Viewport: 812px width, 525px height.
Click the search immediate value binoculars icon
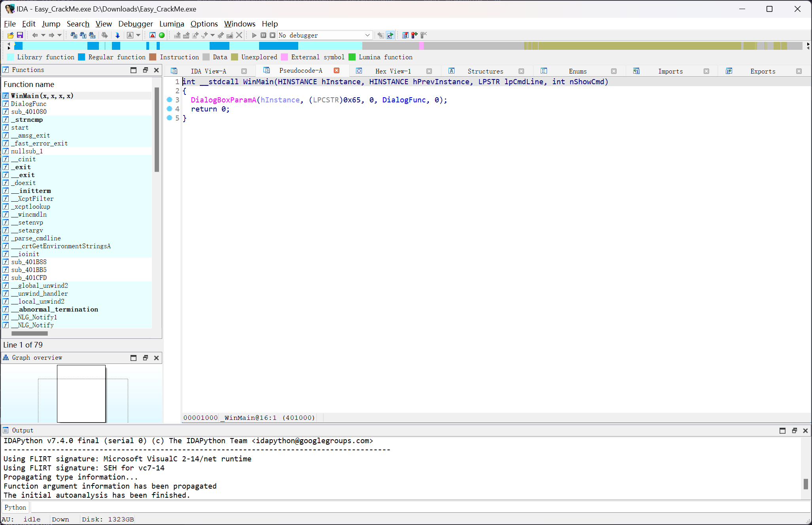point(74,35)
